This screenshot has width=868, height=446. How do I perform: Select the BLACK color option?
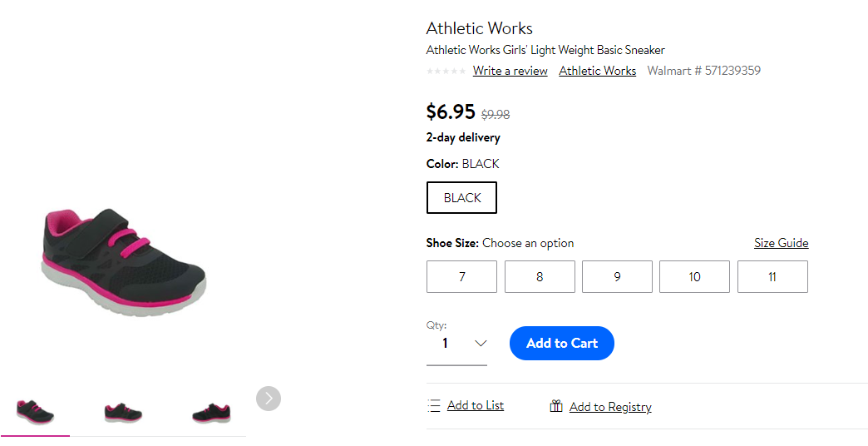[461, 198]
